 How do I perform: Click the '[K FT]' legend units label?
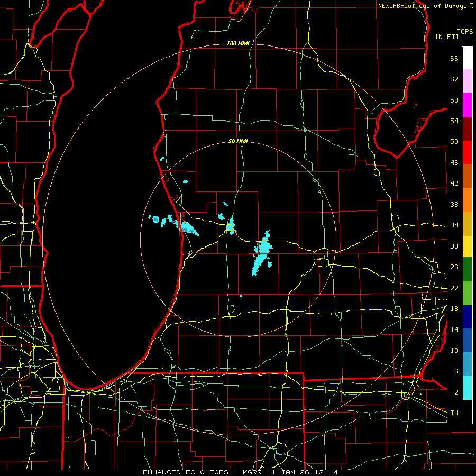447,37
